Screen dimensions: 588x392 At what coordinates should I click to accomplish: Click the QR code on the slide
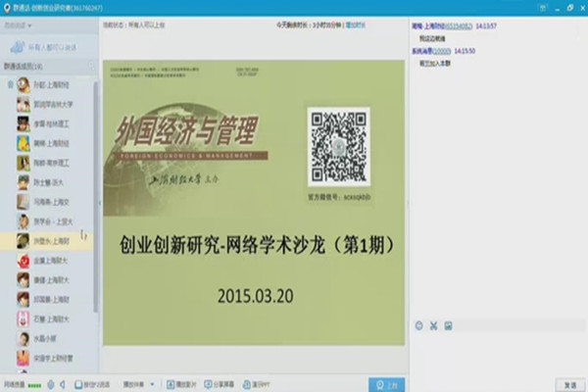pos(339,147)
